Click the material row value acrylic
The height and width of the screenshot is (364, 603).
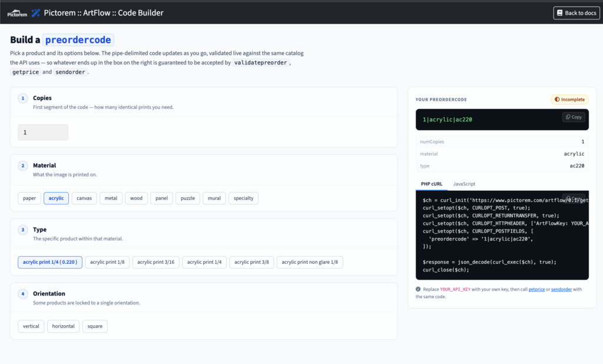click(574, 154)
